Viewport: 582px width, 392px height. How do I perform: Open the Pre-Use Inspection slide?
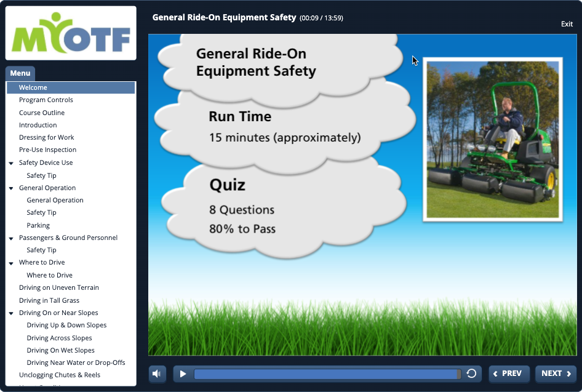tap(47, 150)
